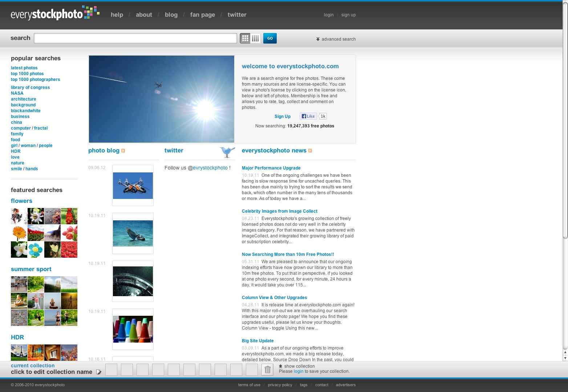Open the boat on sea blog photo
Viewport: 568px width, 392px height.
point(133,233)
